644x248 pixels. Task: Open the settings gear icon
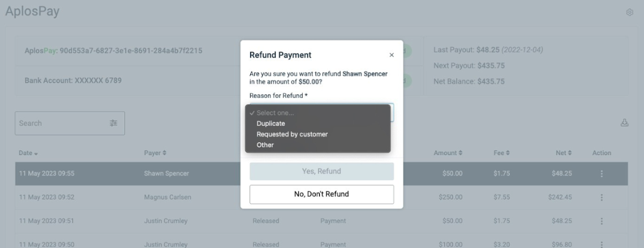click(629, 13)
